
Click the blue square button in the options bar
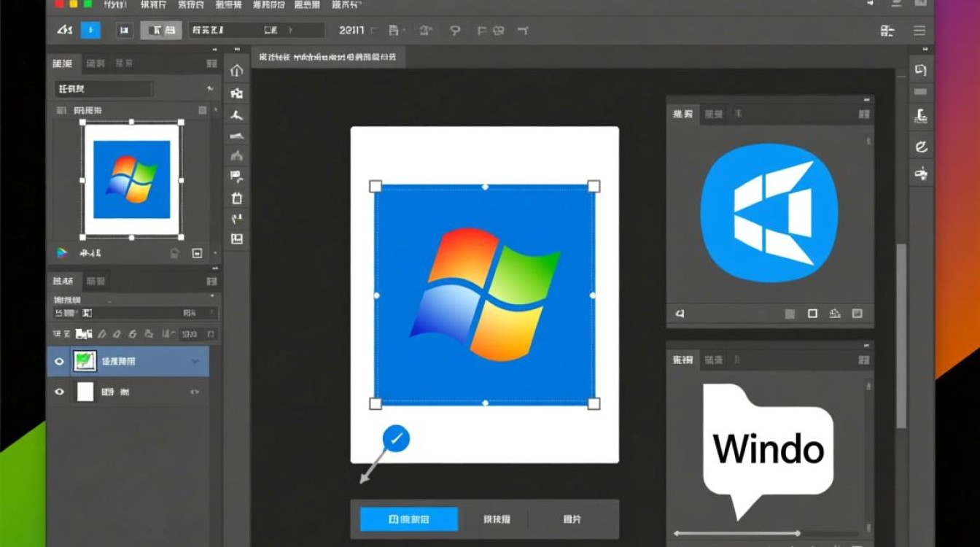90,30
